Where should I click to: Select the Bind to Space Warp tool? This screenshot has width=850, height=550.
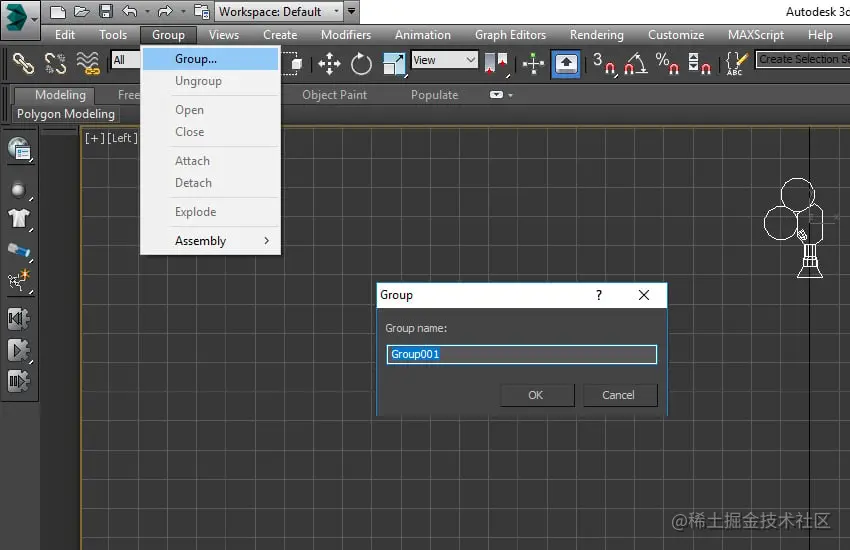click(88, 63)
